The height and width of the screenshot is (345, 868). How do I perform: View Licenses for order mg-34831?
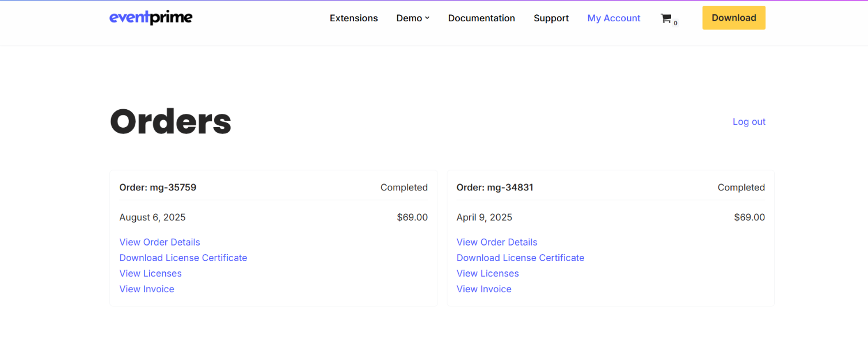488,273
